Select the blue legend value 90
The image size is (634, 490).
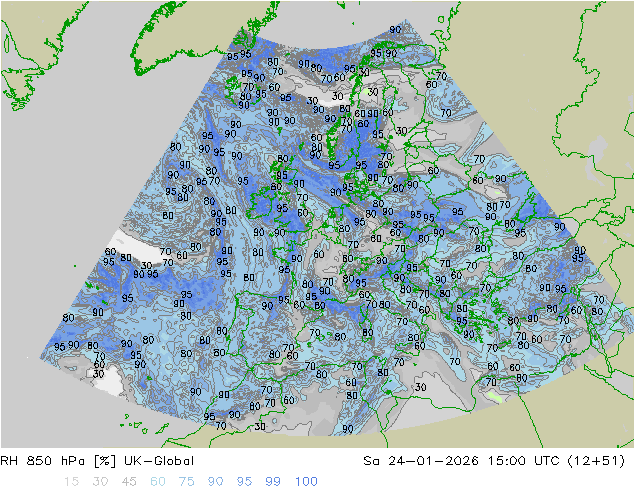pyautogui.click(x=216, y=482)
